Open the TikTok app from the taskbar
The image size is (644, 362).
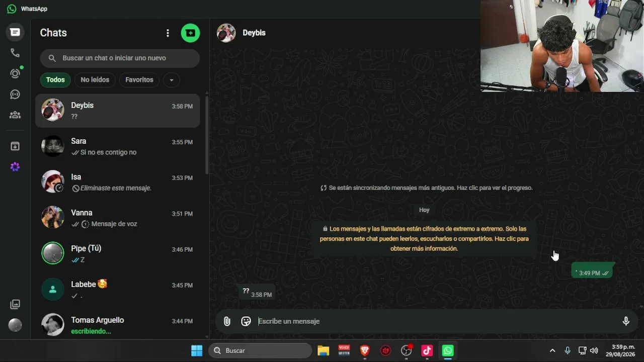click(x=427, y=350)
